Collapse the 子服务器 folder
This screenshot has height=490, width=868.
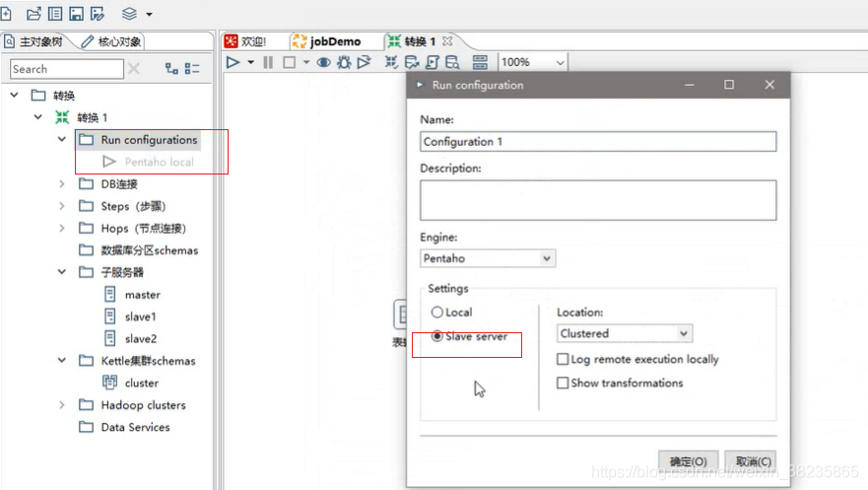click(61, 272)
